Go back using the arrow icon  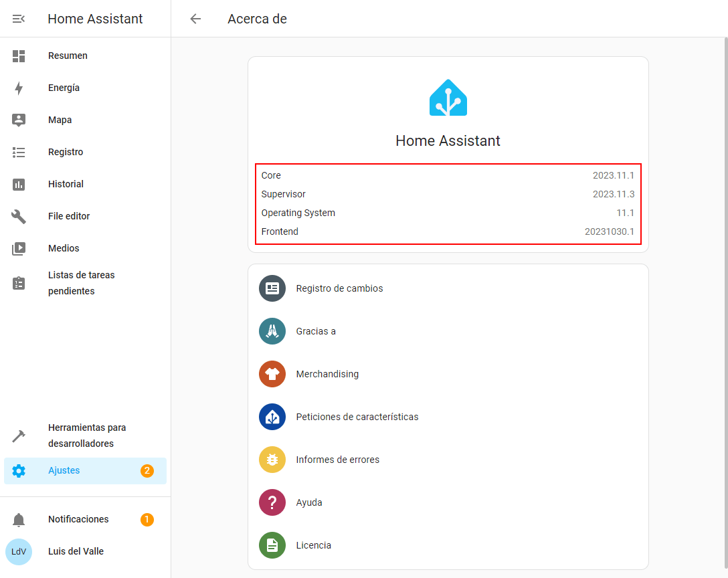point(195,19)
